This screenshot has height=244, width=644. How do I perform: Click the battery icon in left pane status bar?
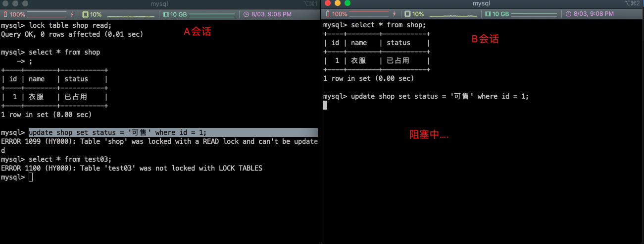click(x=4, y=14)
